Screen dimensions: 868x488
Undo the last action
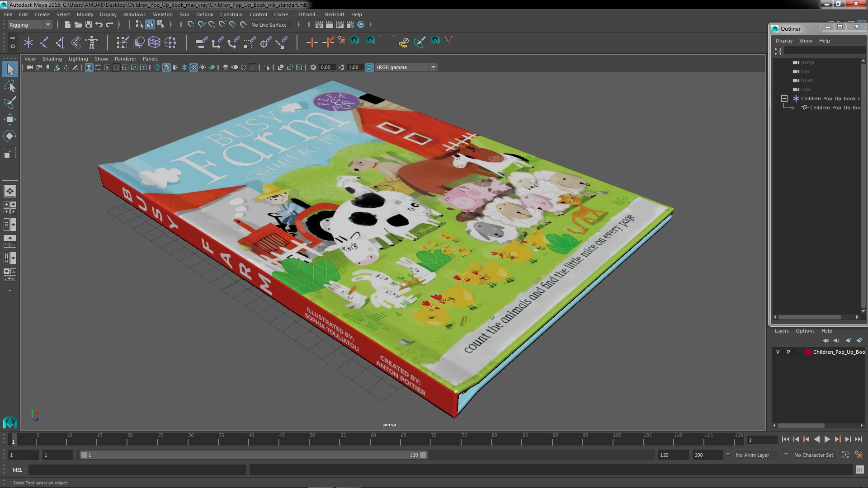pos(99,24)
